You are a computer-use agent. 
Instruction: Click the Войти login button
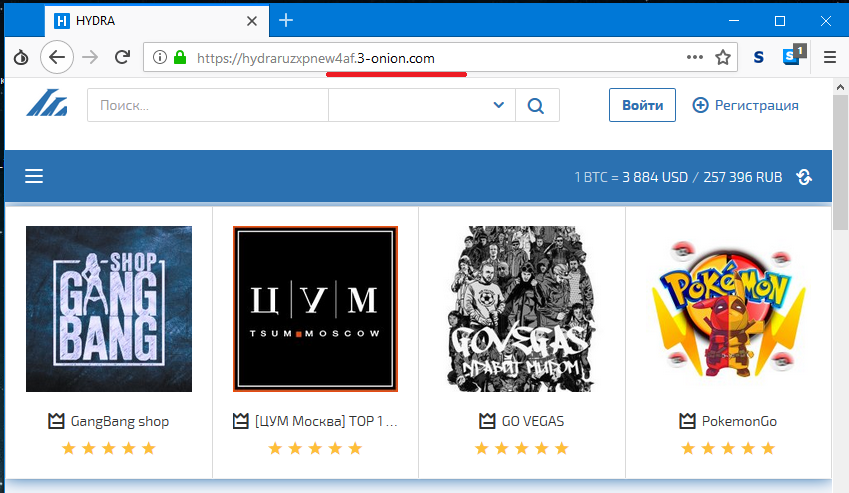pyautogui.click(x=642, y=105)
